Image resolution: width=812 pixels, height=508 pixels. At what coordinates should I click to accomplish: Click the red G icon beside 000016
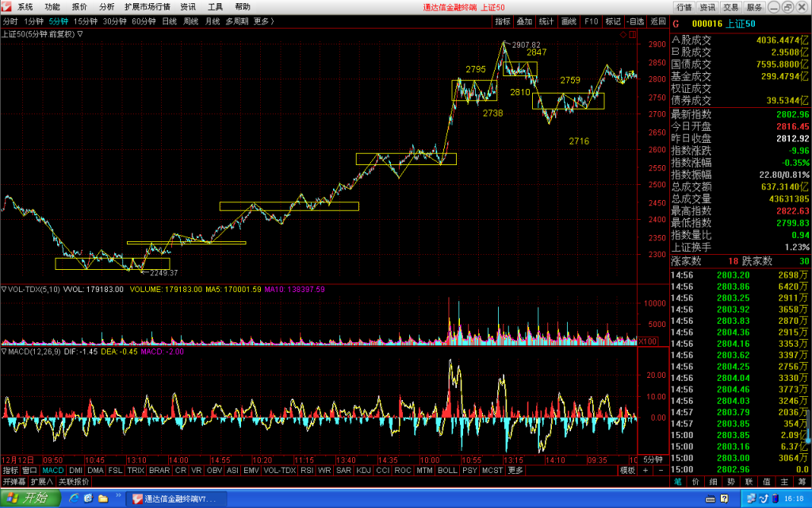coord(676,24)
